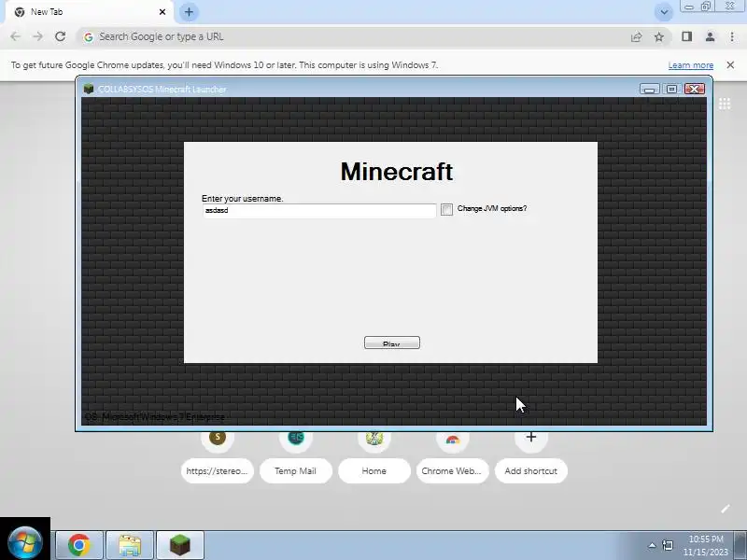747x560 pixels.
Task: Open Chrome profile icon
Action: pyautogui.click(x=710, y=36)
